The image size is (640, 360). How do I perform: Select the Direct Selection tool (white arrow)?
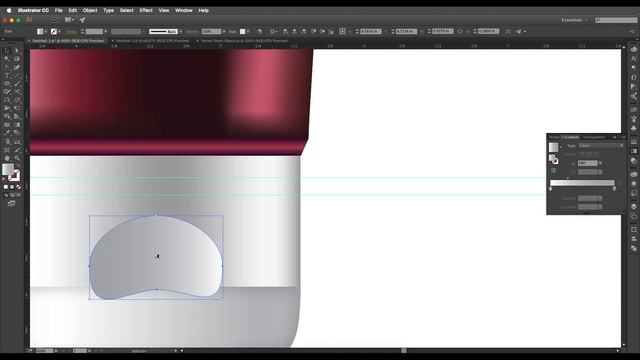[x=17, y=51]
